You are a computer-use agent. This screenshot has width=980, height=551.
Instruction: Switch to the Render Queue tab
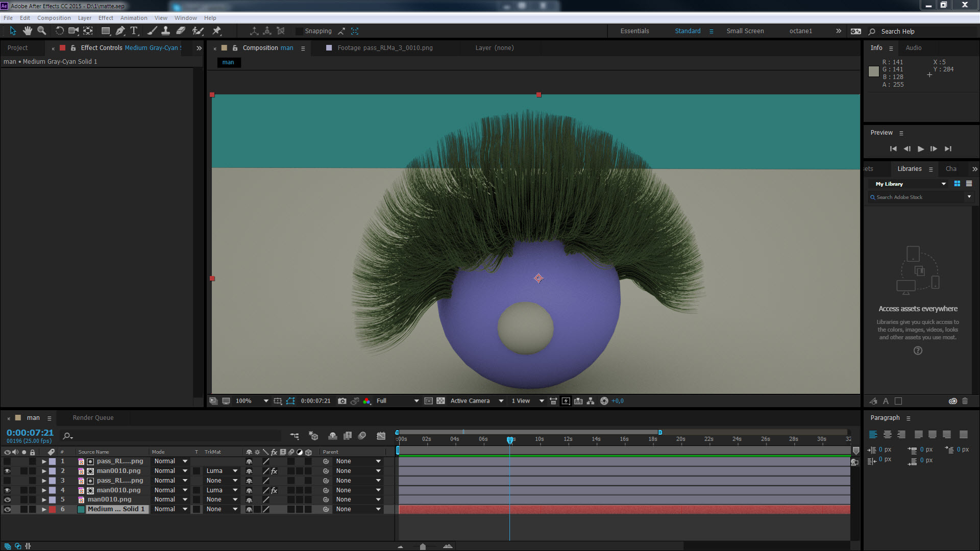click(93, 417)
